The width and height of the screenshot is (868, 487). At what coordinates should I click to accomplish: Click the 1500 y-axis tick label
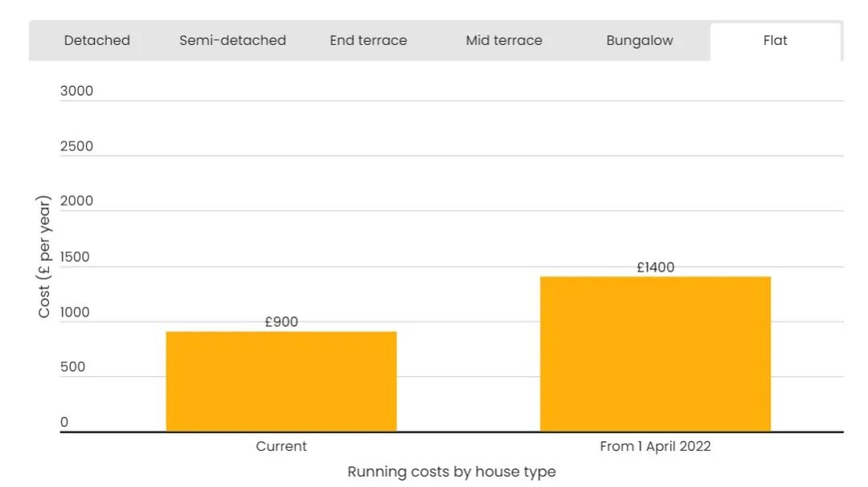(x=75, y=257)
